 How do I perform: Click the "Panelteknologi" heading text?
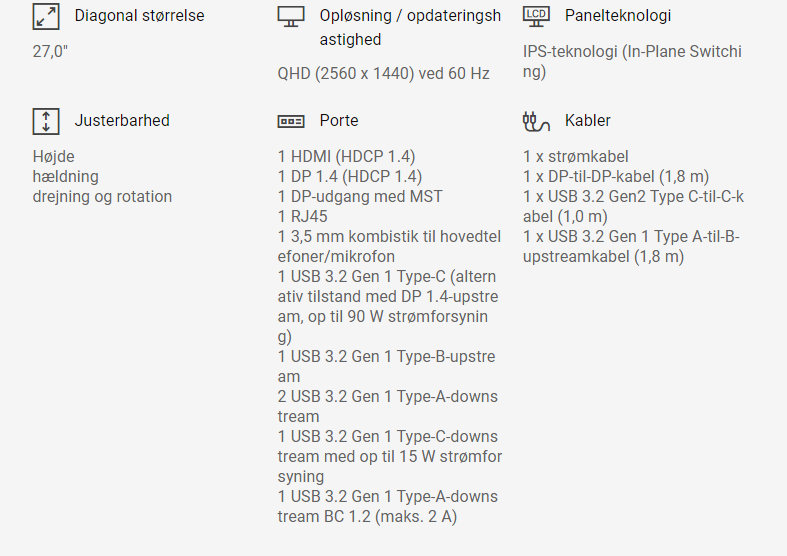coord(618,16)
